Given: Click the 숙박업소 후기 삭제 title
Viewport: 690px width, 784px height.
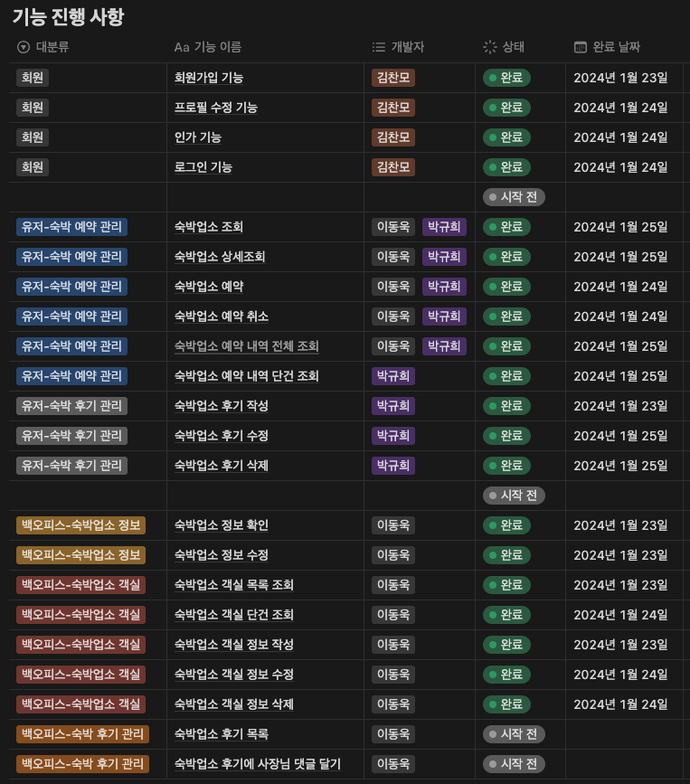Looking at the screenshot, I should coord(221,466).
